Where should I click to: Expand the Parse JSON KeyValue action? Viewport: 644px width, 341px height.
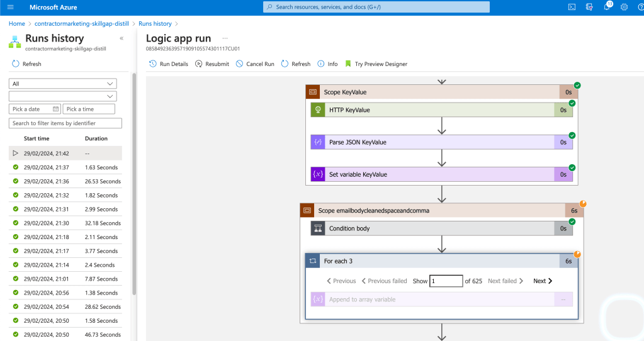441,142
